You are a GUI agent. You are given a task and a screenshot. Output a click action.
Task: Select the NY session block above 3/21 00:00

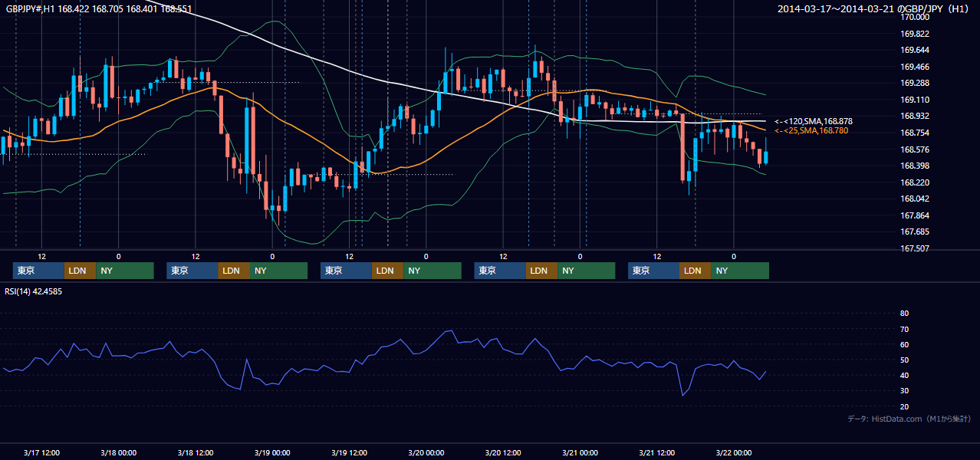click(586, 271)
